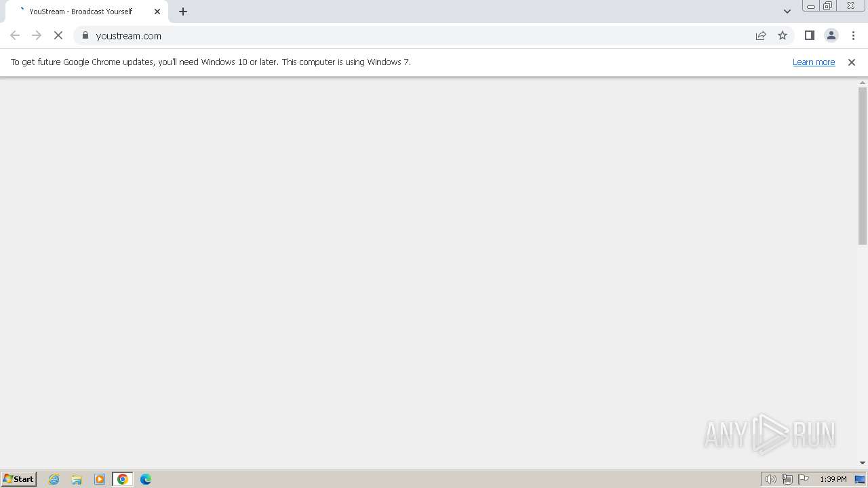Launch Internet Explorer from the taskbar
Screen dimensions: 868x488
54,479
